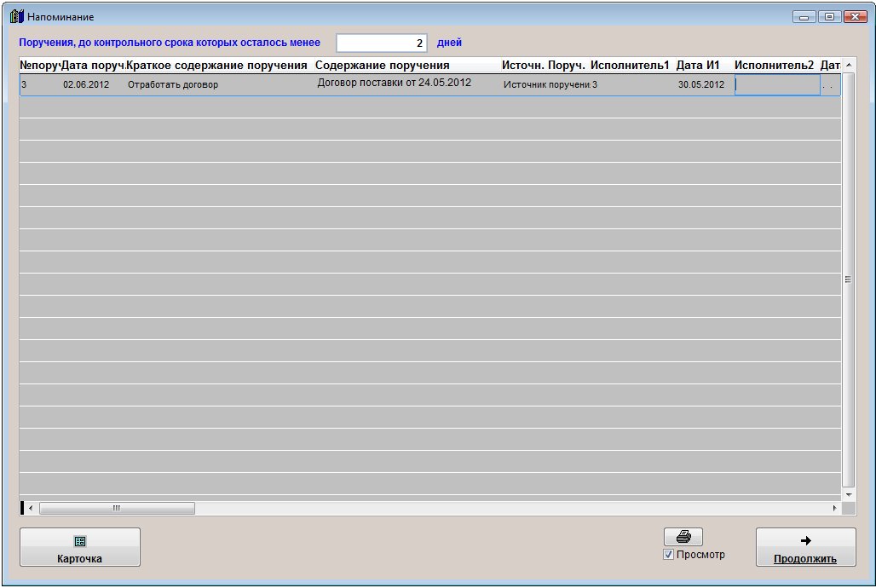Viewport: 876px width, 588px height.
Task: Select the 'Источник поручени' cell
Action: (x=546, y=84)
